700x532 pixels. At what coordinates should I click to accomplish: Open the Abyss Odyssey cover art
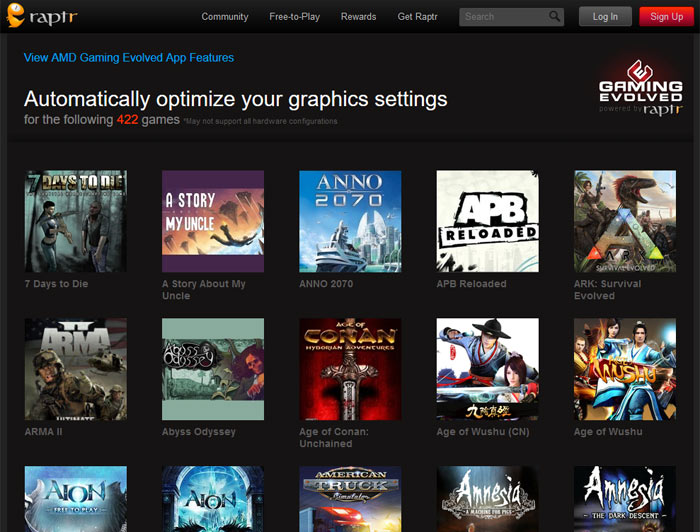(213, 369)
